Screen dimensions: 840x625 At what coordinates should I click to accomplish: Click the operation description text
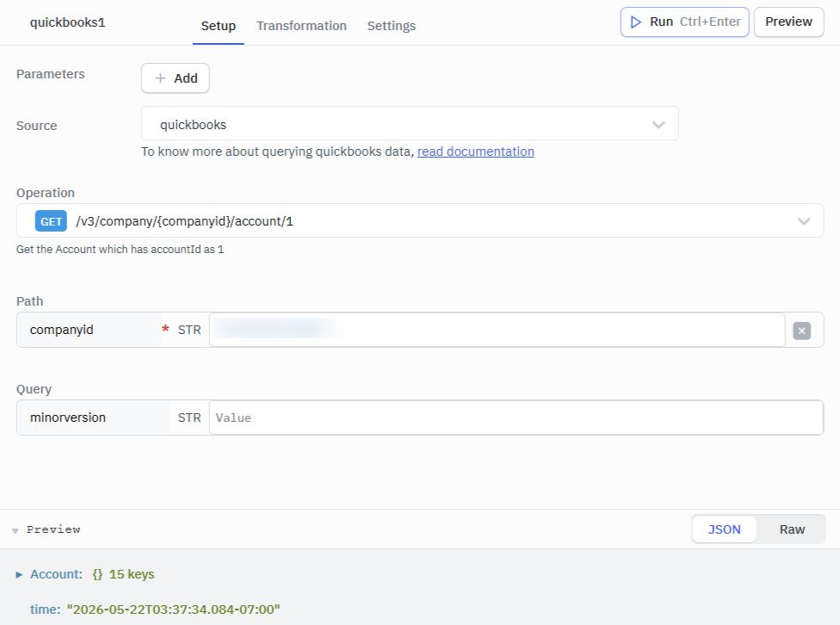click(120, 250)
